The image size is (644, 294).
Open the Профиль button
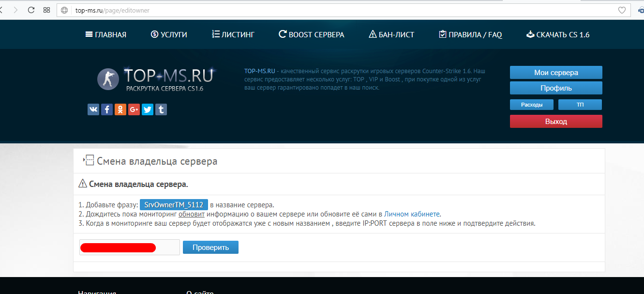coord(556,88)
